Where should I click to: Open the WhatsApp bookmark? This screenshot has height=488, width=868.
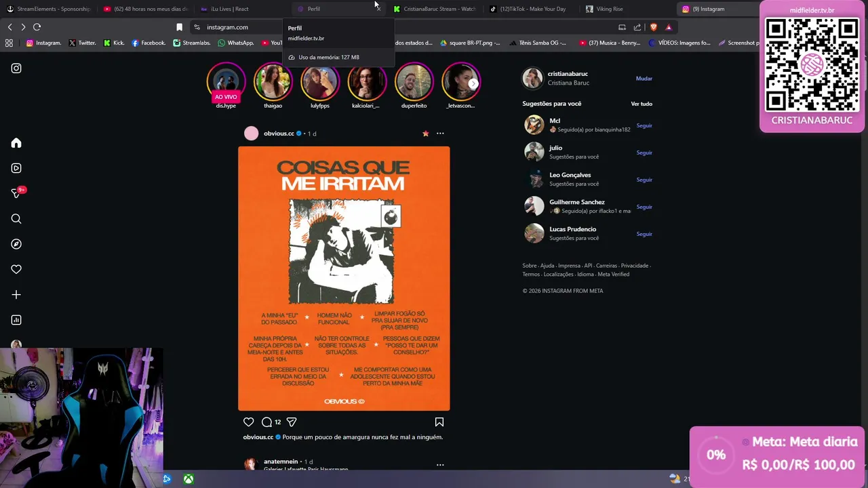[x=236, y=43]
